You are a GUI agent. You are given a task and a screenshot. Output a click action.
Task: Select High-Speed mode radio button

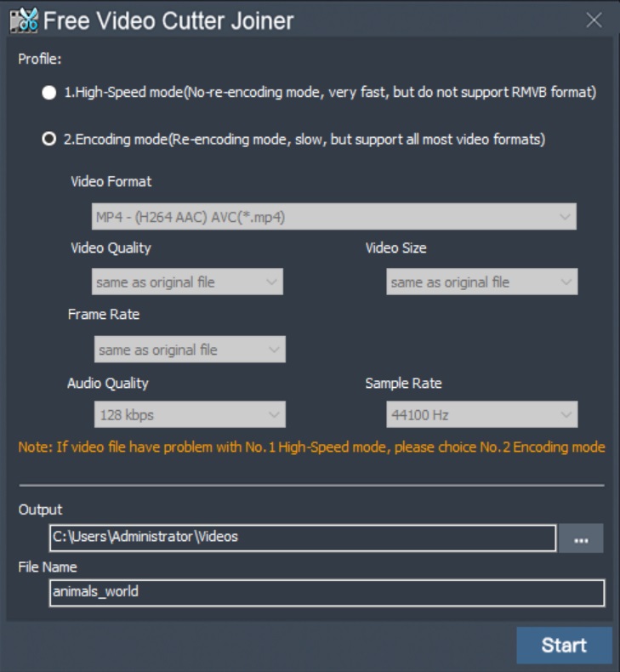(49, 93)
